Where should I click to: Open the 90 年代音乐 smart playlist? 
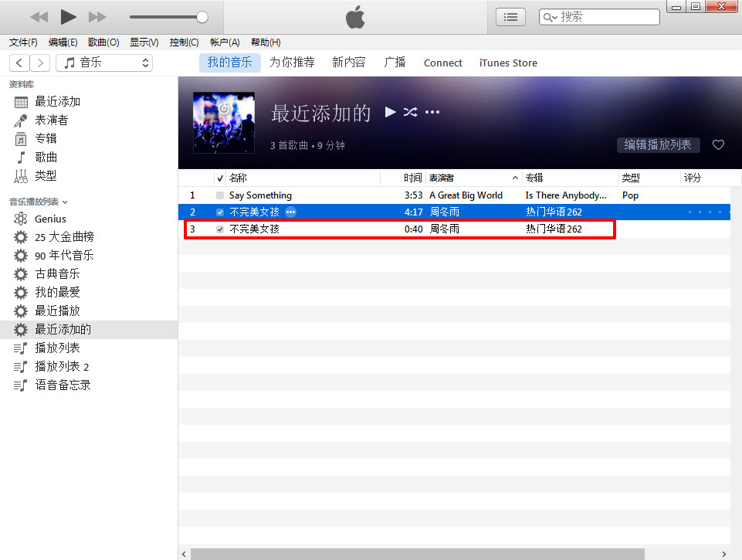click(x=64, y=256)
